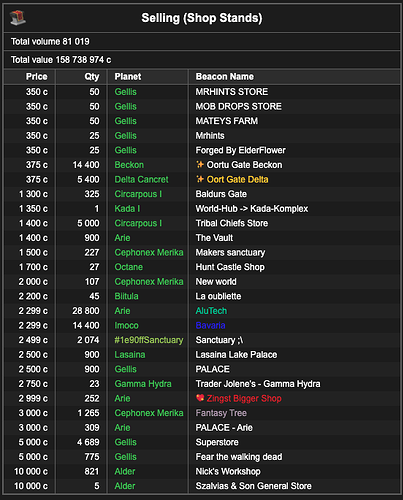The width and height of the screenshot is (403, 500).
Task: Click the Total volume 81 019 row
Action: click(202, 42)
